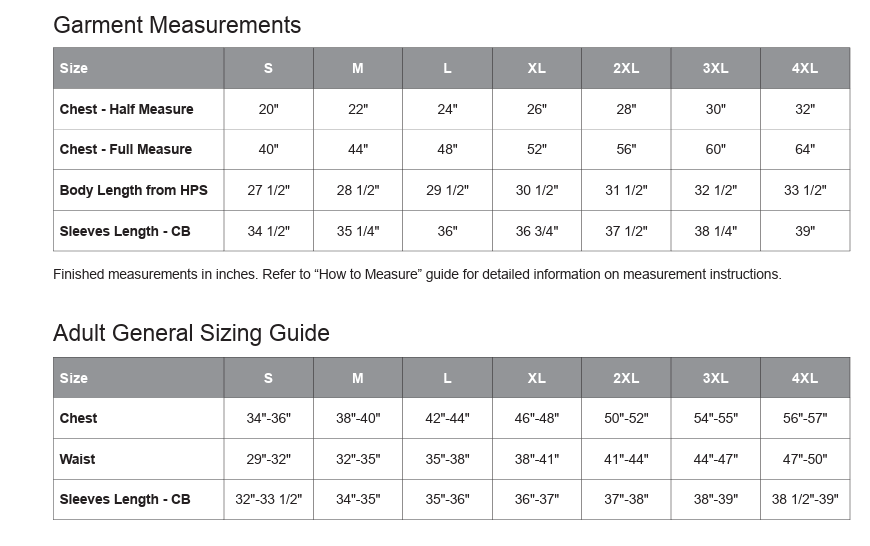870x546 pixels.
Task: Select the Chest - Full Measure row label
Action: click(x=125, y=149)
